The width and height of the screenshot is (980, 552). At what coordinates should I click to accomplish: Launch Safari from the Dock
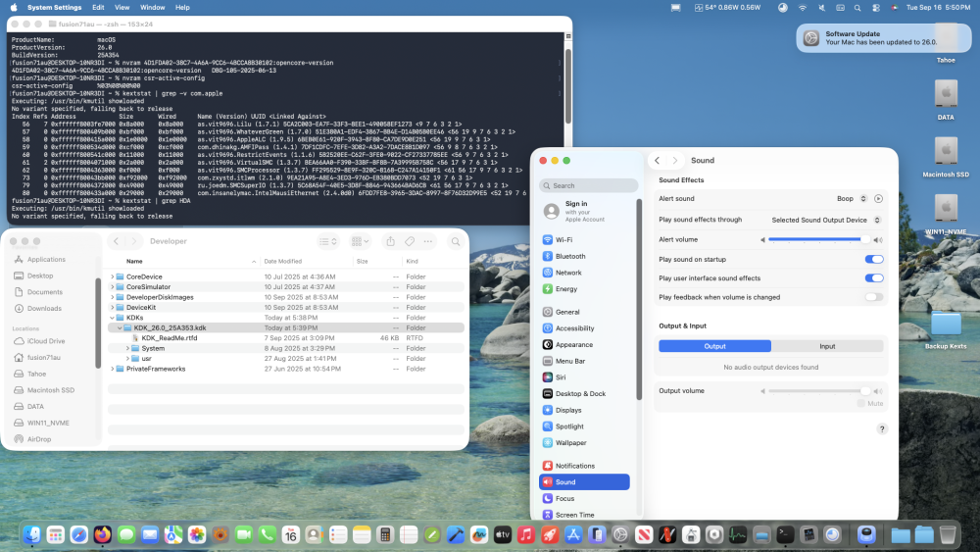(x=78, y=534)
